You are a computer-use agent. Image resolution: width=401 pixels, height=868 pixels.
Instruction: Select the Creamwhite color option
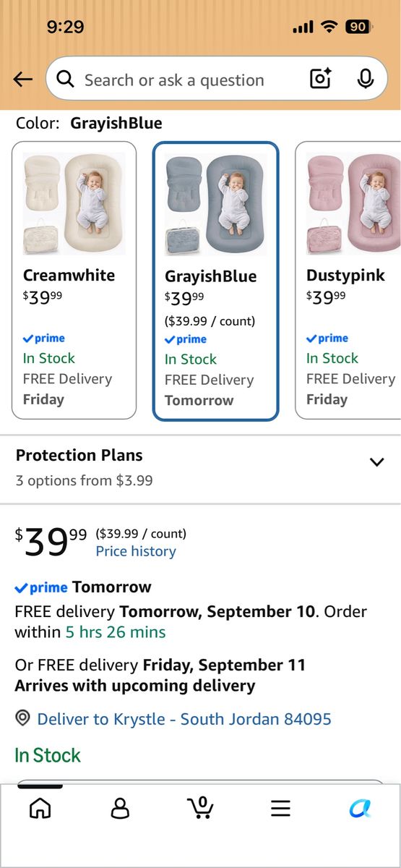(x=74, y=280)
